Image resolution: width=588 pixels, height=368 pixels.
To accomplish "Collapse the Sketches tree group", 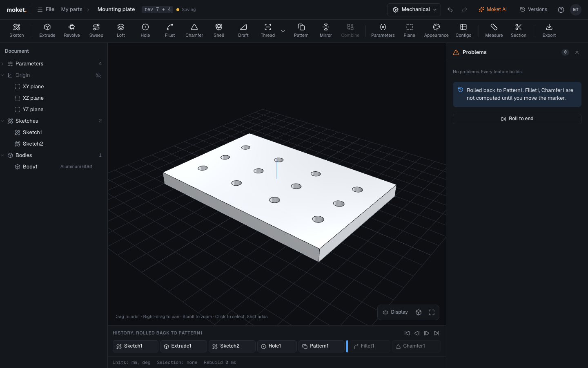I will coord(3,121).
